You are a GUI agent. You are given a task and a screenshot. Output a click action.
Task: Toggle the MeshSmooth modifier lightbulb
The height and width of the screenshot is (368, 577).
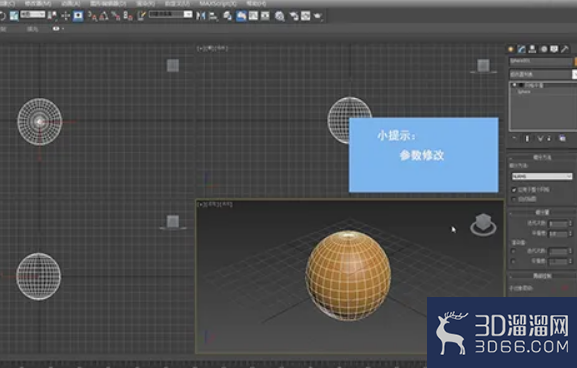(x=515, y=85)
